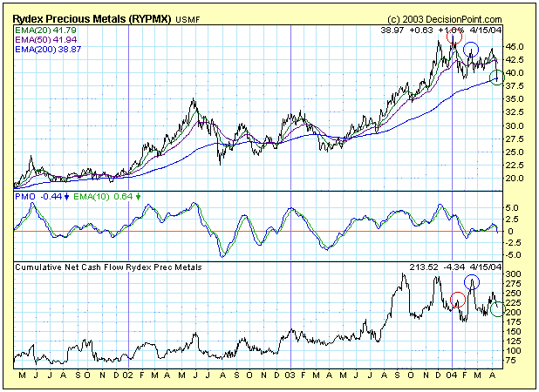Click the Rydex Precious Metals (RYPMX) chart title

pyautogui.click(x=92, y=19)
